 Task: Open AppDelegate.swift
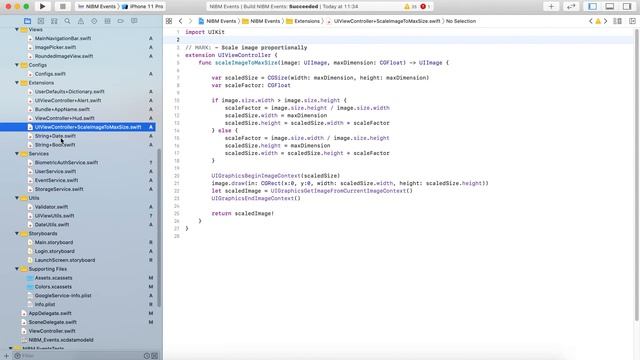tap(50, 313)
